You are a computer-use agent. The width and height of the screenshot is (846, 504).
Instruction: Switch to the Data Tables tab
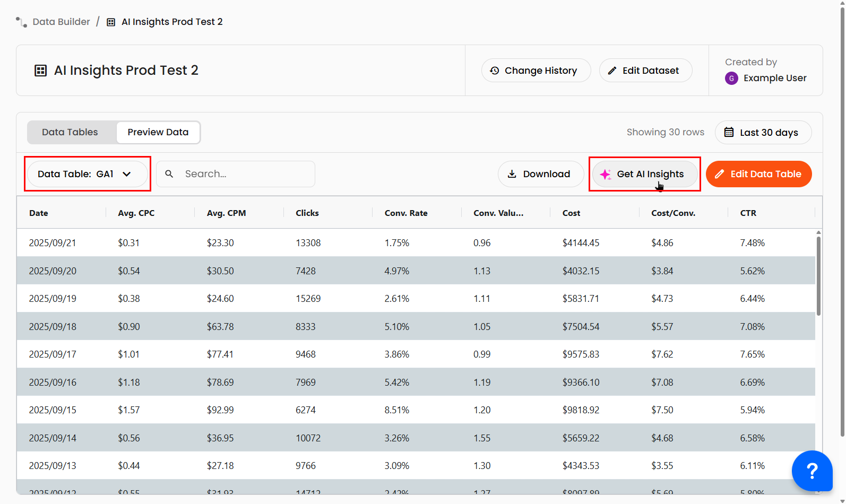tap(70, 132)
